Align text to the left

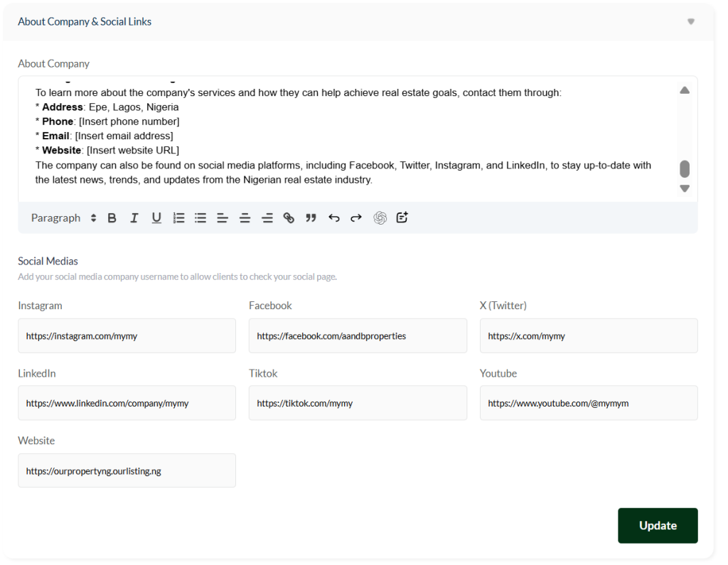(x=223, y=218)
